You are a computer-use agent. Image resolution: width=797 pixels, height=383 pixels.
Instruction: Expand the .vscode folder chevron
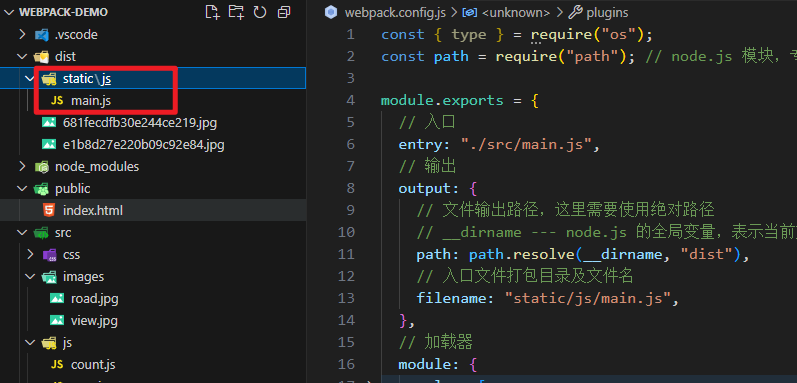[22, 35]
